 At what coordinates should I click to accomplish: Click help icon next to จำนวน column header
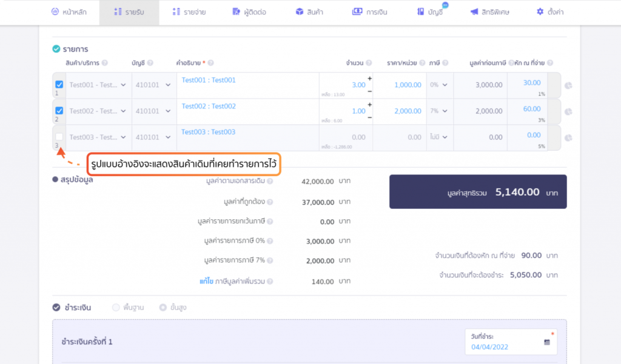(x=369, y=63)
